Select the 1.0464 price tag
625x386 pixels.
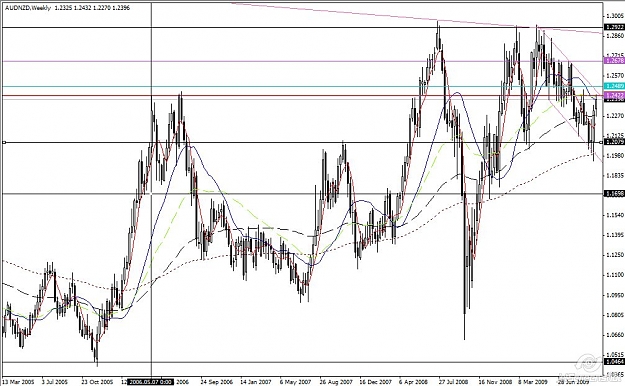coord(615,362)
